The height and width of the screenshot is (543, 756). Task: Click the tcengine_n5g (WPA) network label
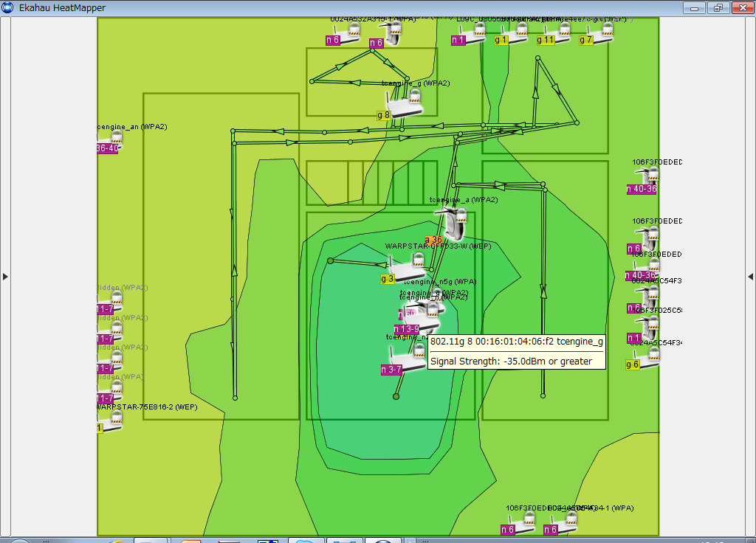pyautogui.click(x=440, y=282)
